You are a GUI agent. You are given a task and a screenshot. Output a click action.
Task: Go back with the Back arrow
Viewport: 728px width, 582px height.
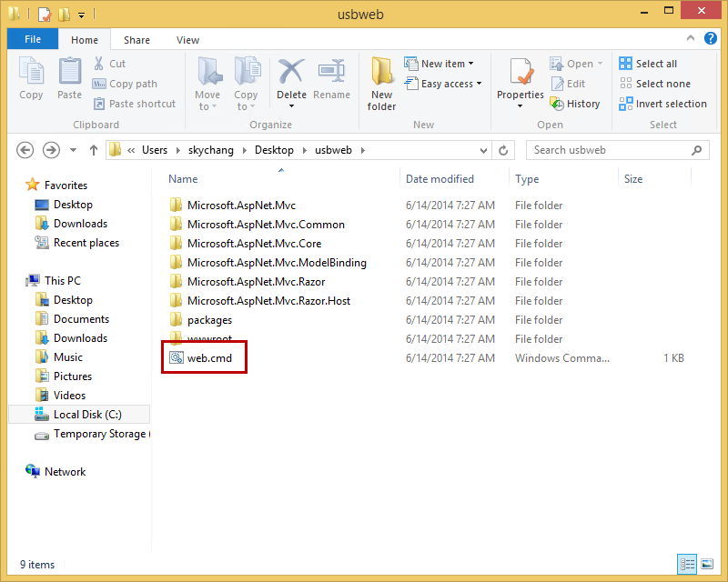25,150
